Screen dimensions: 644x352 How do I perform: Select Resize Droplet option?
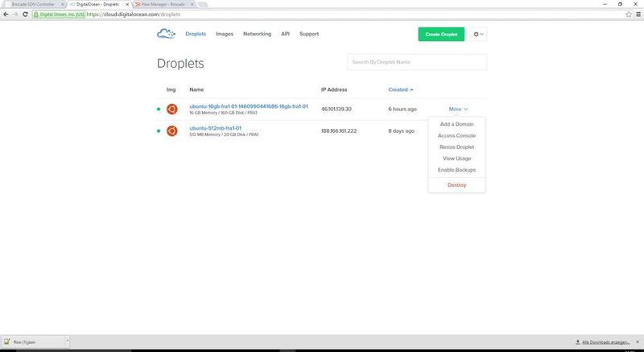456,147
